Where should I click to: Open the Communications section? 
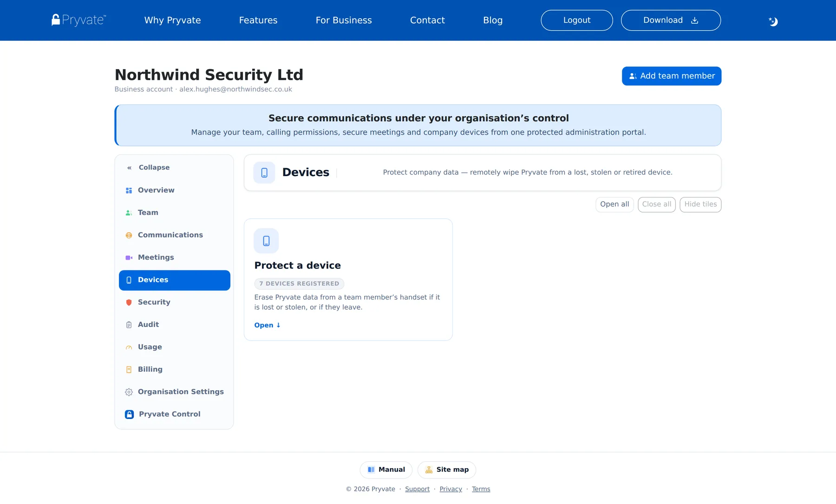175,235
